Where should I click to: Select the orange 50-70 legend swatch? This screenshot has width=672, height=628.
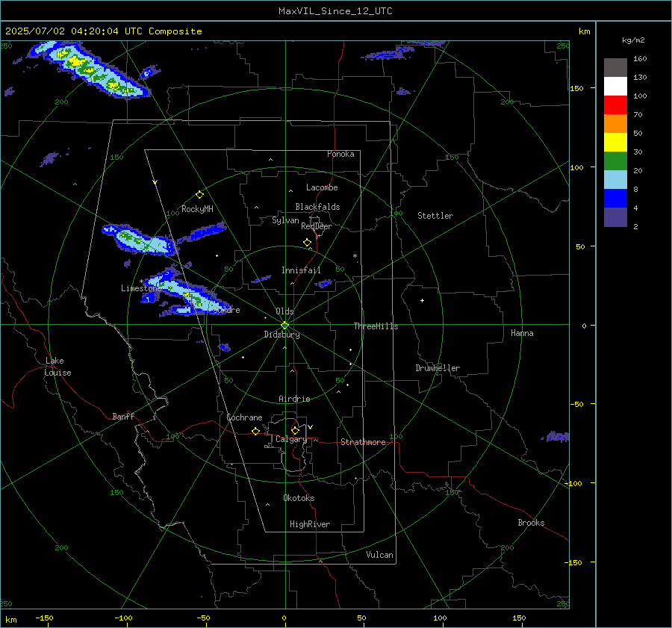tap(615, 123)
